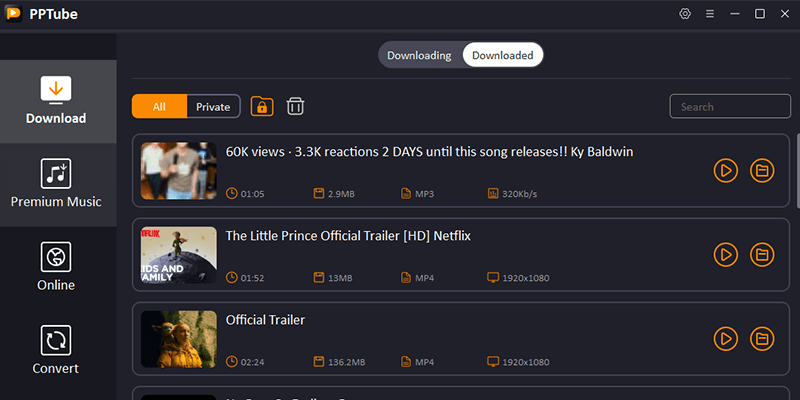Open Premium Music in sidebar
800x400 pixels.
pyautogui.click(x=56, y=184)
